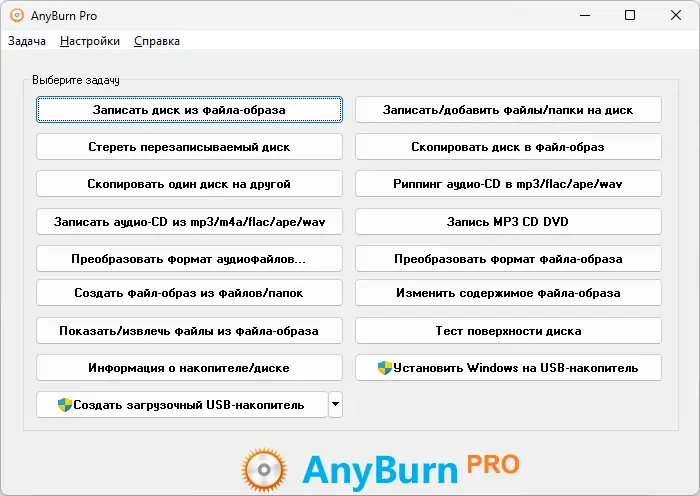Open the Справка menu
Screen dimensions: 700x496
point(157,41)
